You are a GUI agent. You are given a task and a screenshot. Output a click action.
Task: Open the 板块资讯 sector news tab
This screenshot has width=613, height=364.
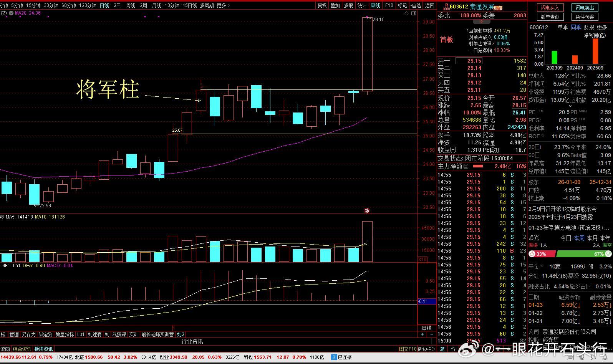[43, 349]
